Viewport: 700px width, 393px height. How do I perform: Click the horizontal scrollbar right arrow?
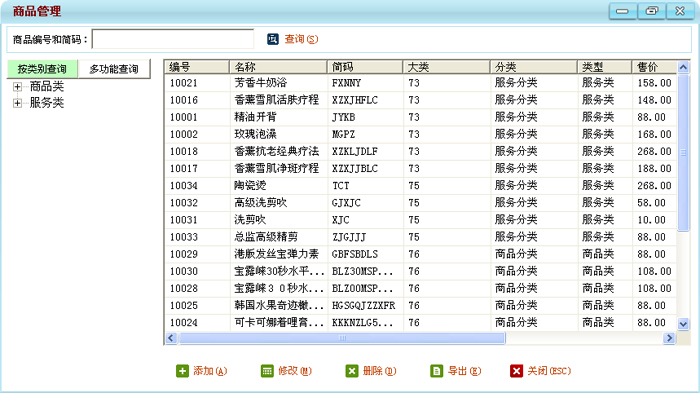click(669, 338)
